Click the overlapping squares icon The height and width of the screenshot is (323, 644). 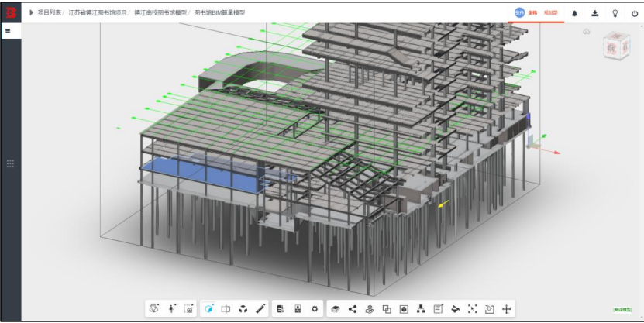[387, 309]
